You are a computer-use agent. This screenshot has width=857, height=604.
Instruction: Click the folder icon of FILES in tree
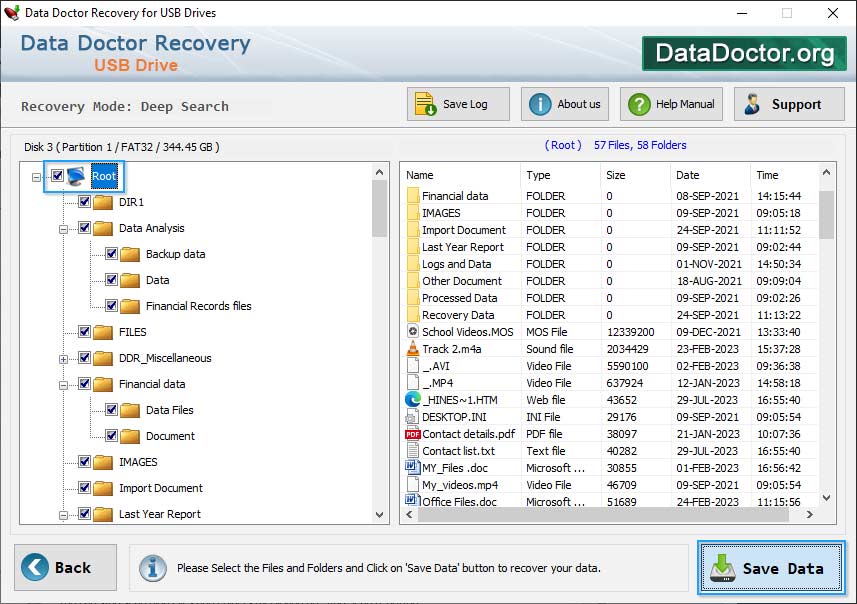[103, 332]
